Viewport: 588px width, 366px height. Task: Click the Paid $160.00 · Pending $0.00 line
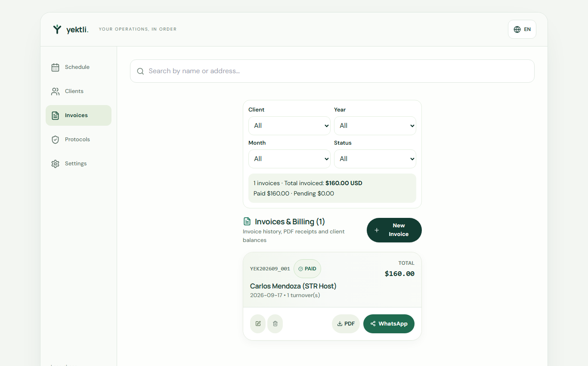coord(294,193)
